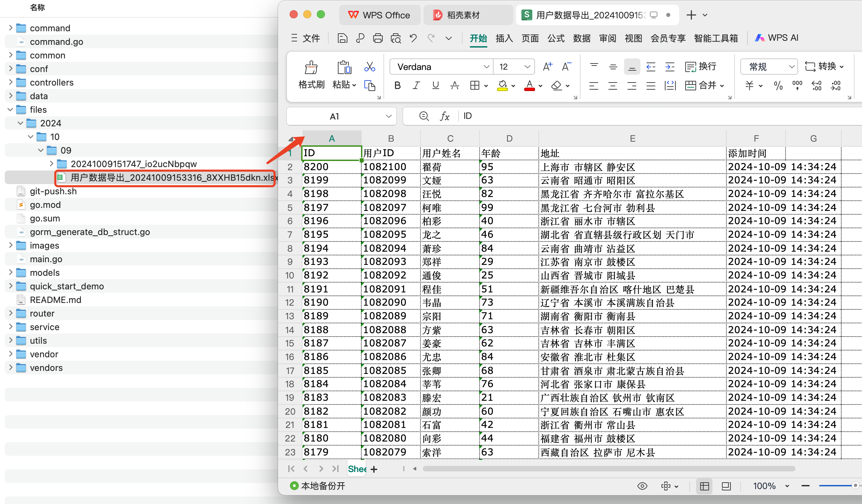Toggle Underline formatting
862x504 pixels.
[x=435, y=86]
